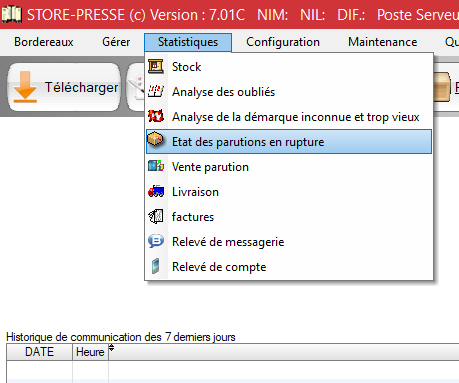Click the Vente parution icon
Screen dimensions: 459x383
[x=156, y=166]
